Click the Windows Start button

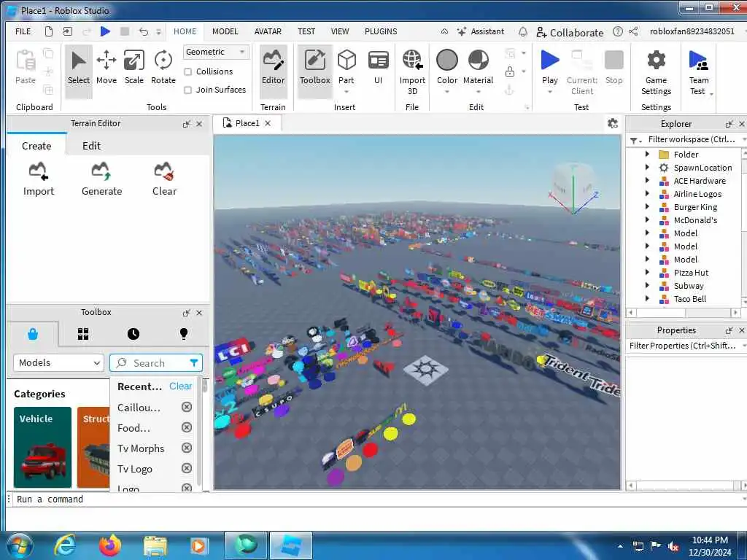(x=18, y=545)
